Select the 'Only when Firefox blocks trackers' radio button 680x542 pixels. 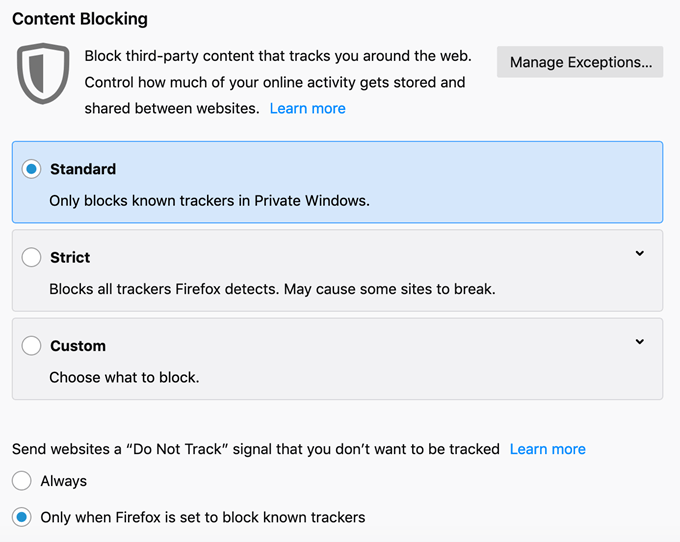point(22,517)
